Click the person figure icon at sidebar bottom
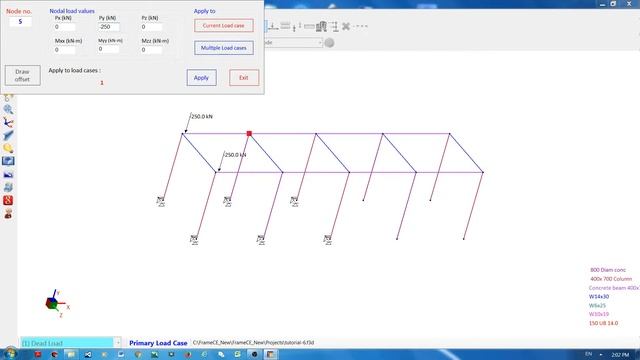The width and height of the screenshot is (640, 360). pyautogui.click(x=8, y=213)
